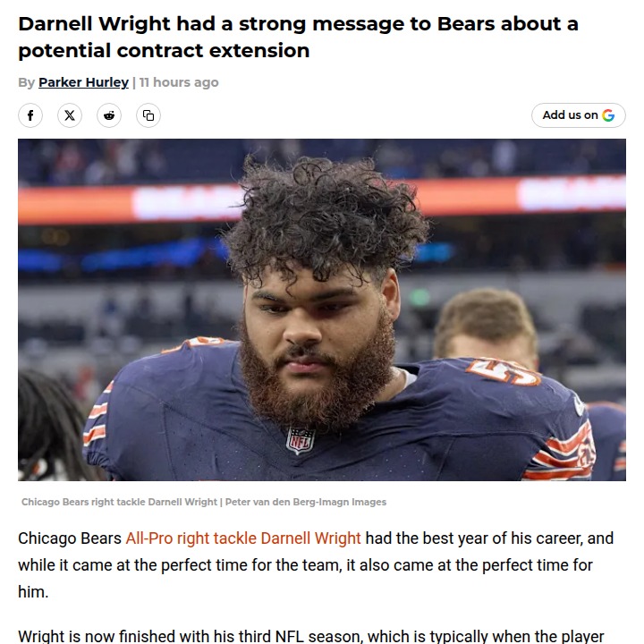Click the '11 hours ago' timestamp
This screenshot has height=644, width=644.
click(x=179, y=82)
